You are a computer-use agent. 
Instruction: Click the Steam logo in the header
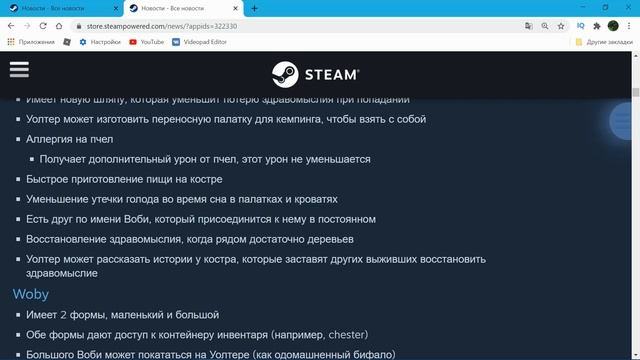[316, 75]
